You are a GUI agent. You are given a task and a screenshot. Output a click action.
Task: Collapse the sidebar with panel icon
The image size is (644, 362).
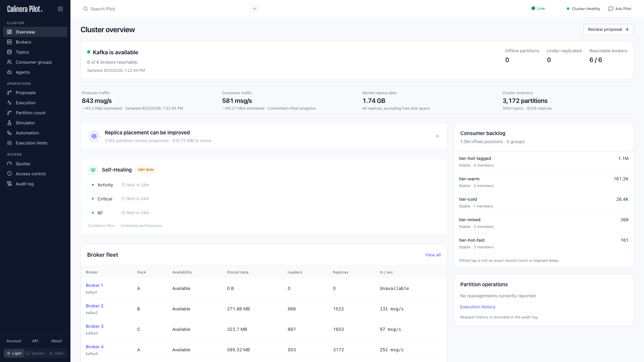60,9
